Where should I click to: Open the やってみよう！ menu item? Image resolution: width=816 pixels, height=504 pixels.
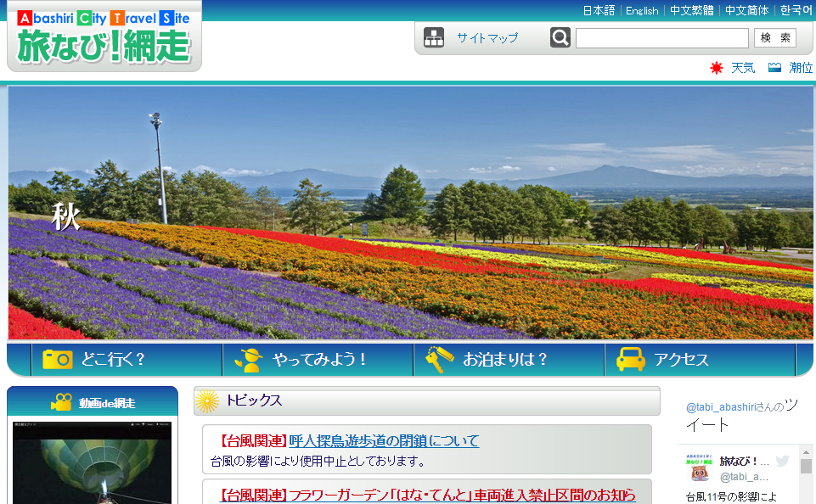[318, 360]
